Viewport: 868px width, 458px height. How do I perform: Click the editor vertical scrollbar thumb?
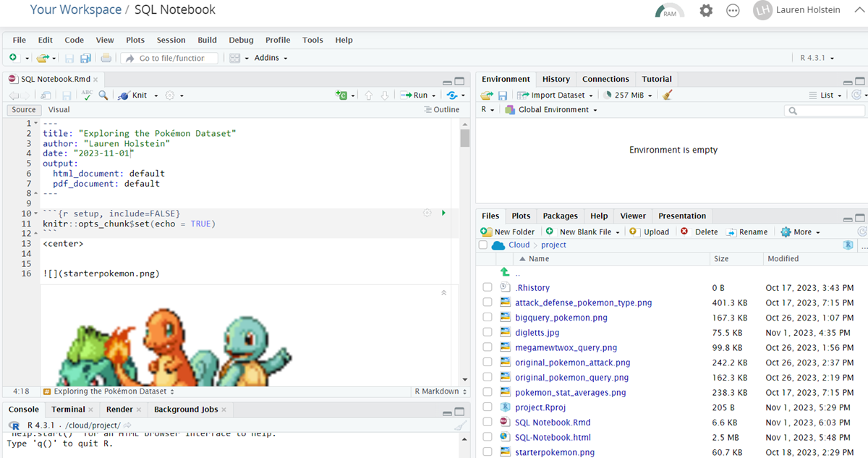[465, 137]
